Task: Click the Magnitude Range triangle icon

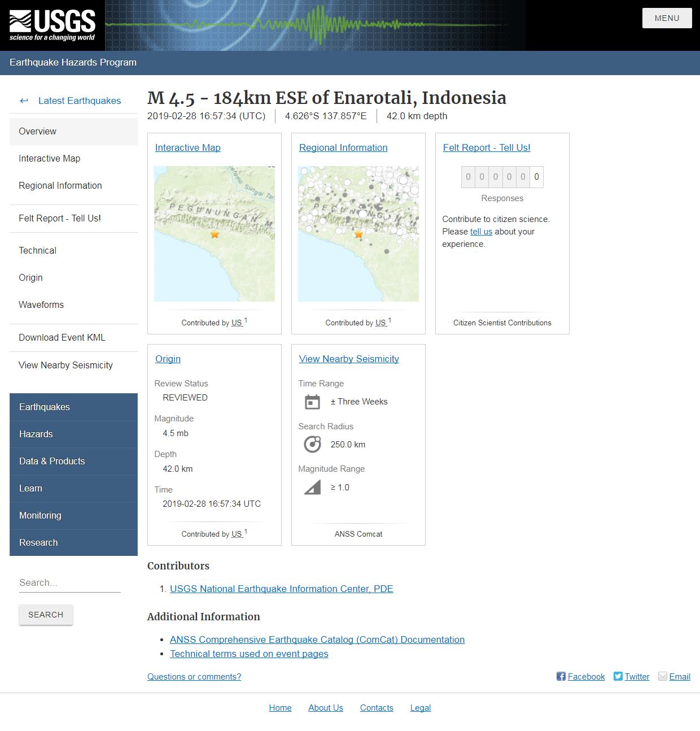Action: click(x=312, y=487)
